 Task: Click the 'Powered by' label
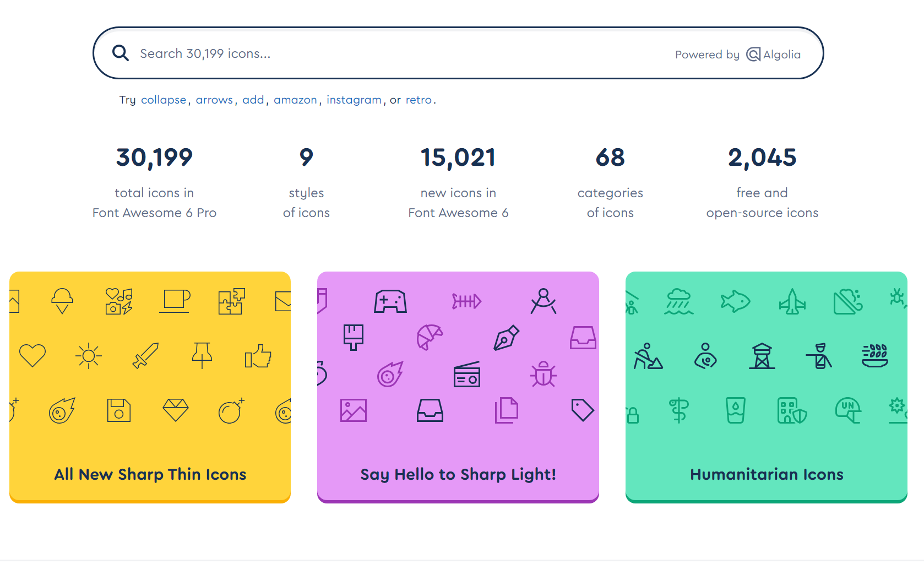(707, 55)
